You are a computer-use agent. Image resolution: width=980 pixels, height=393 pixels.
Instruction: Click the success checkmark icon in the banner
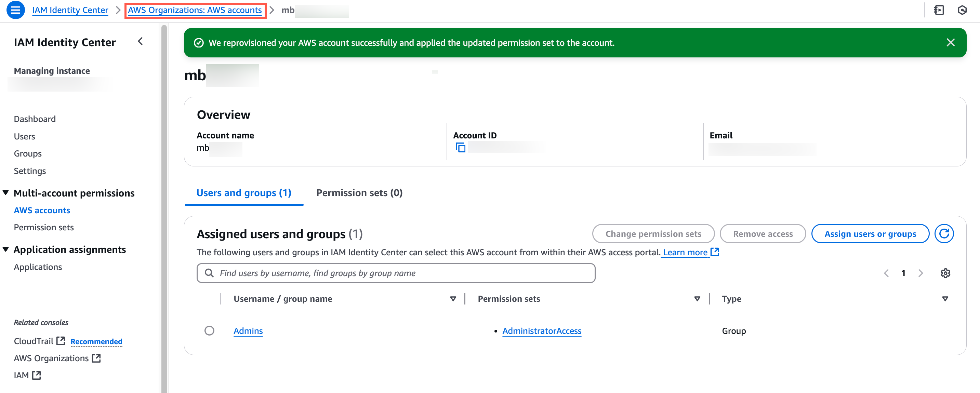[x=199, y=43]
